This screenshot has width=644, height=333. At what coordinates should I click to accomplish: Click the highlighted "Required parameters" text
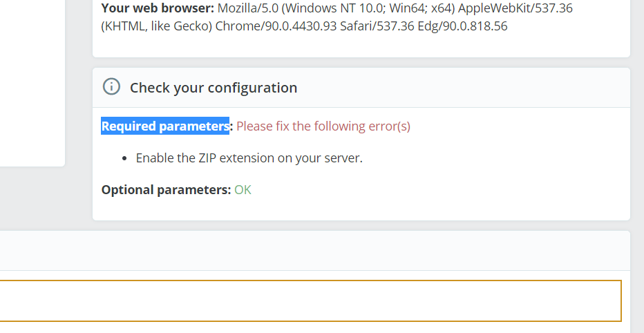(x=165, y=126)
